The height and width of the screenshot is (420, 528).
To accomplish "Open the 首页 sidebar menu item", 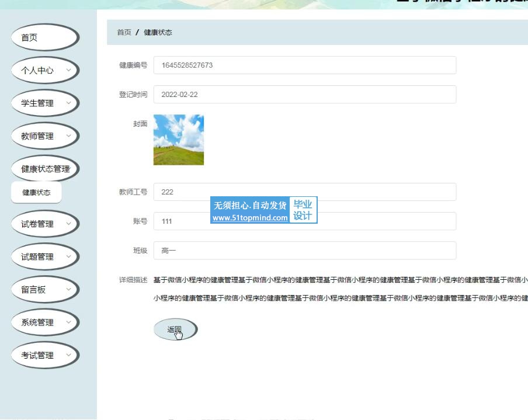I will pyautogui.click(x=44, y=37).
